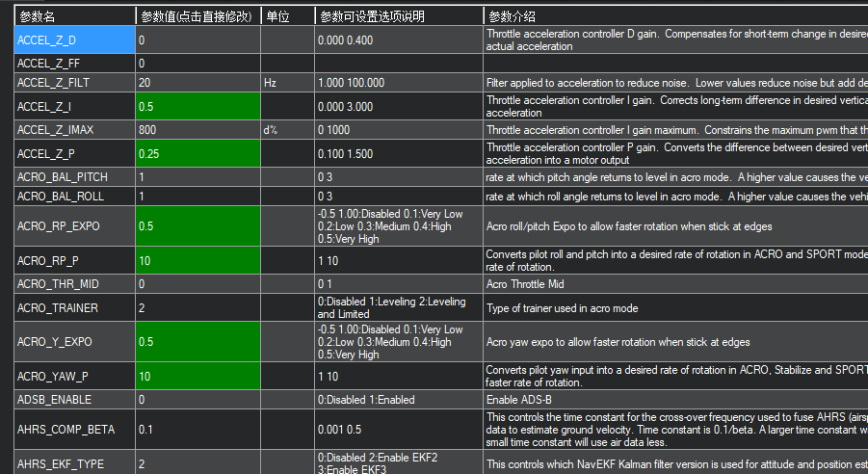The image size is (868, 474).
Task: Edit the ACRO_RP_P value of 10
Action: point(197,260)
